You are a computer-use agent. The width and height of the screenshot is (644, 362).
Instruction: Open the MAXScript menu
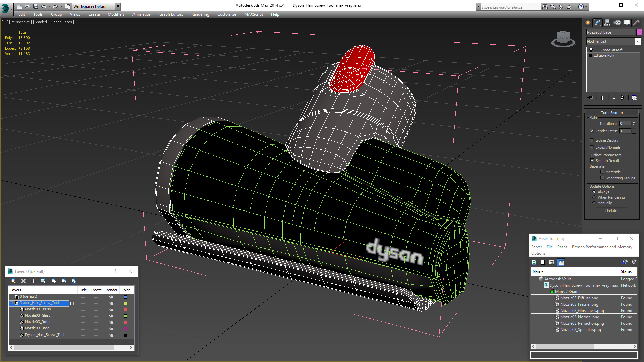click(x=253, y=14)
